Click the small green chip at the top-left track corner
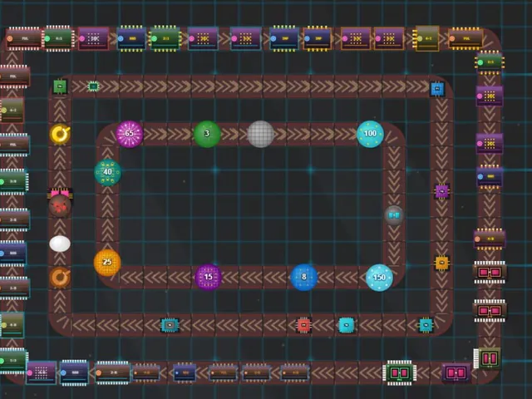 (61, 86)
